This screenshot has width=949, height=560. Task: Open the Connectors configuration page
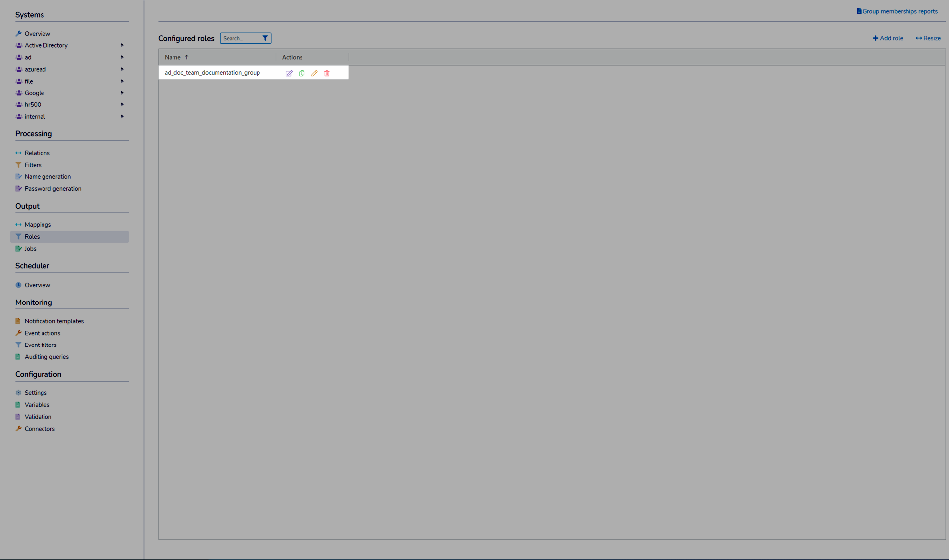(x=40, y=429)
